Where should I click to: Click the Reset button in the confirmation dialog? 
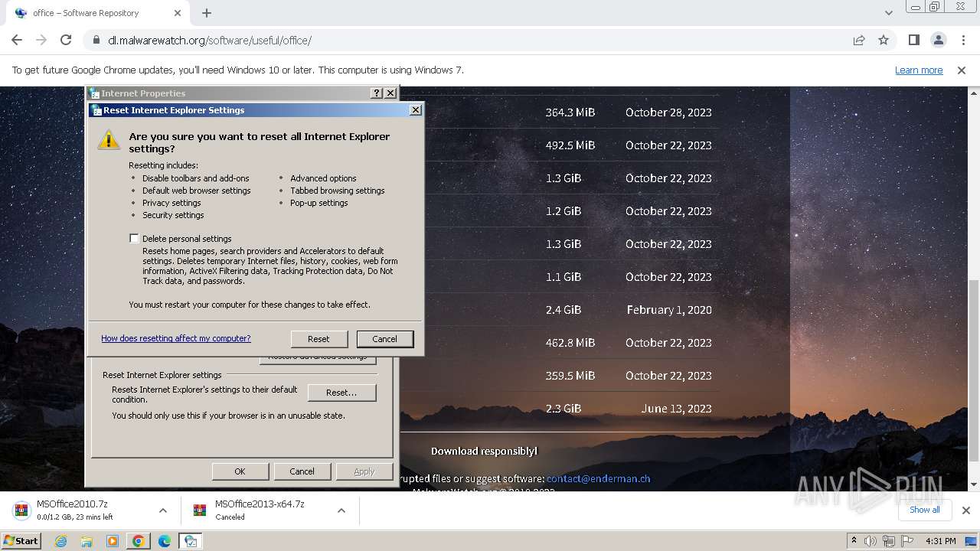point(318,338)
